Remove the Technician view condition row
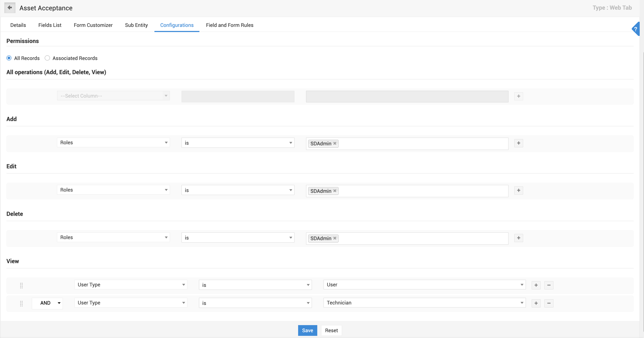This screenshot has height=338, width=644. pyautogui.click(x=549, y=303)
